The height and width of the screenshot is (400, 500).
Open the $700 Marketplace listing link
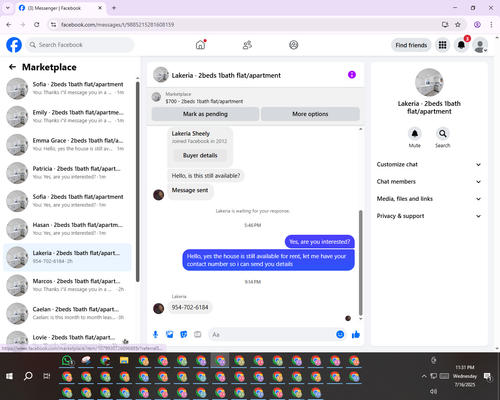click(204, 101)
